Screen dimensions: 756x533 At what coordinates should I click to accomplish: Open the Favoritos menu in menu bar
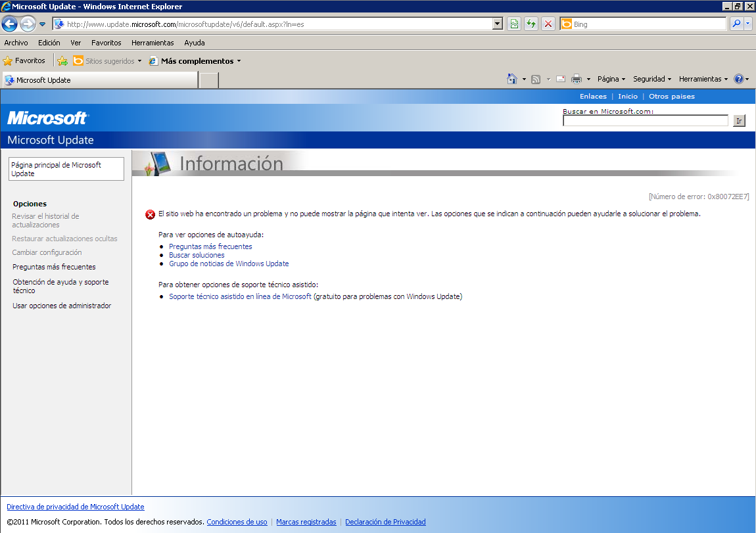pos(106,43)
